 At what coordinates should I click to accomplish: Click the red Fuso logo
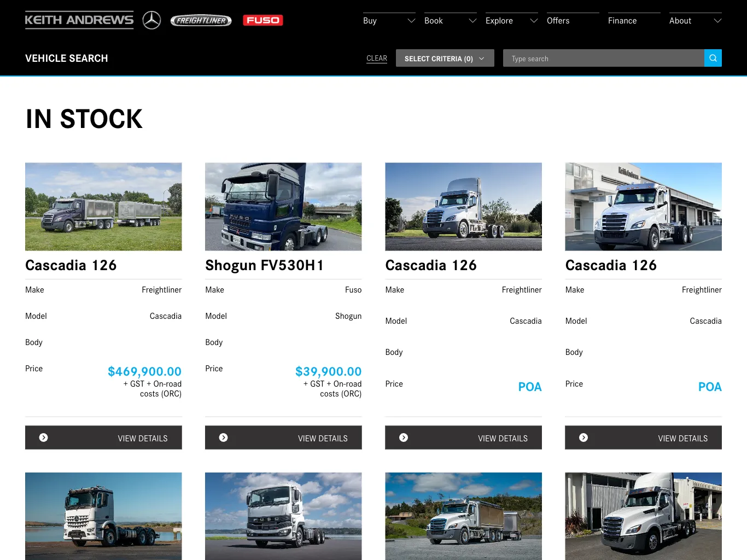pos(262,20)
